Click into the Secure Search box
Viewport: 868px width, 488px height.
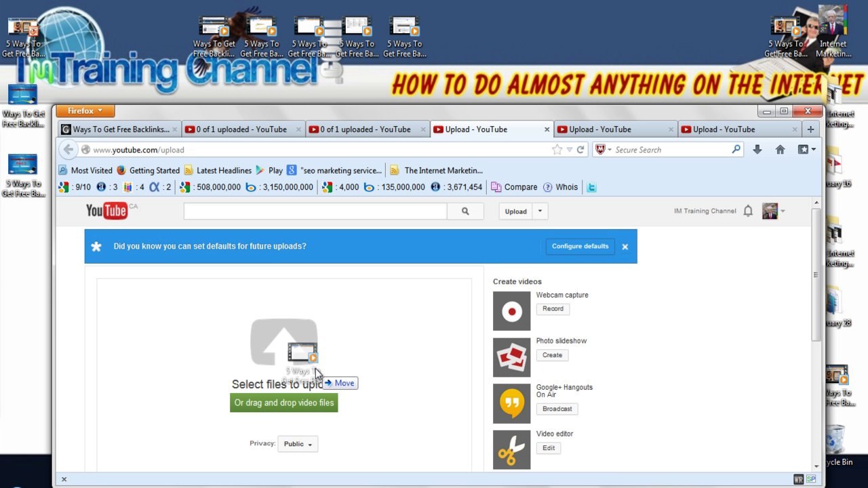point(671,150)
